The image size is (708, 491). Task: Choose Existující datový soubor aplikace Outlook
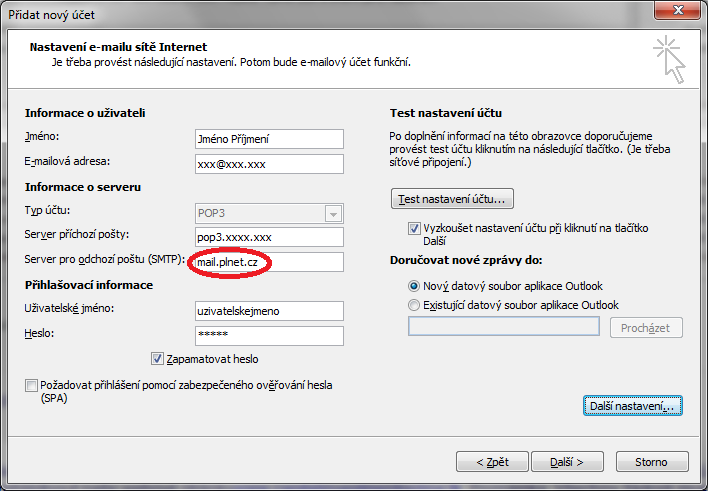pos(415,305)
